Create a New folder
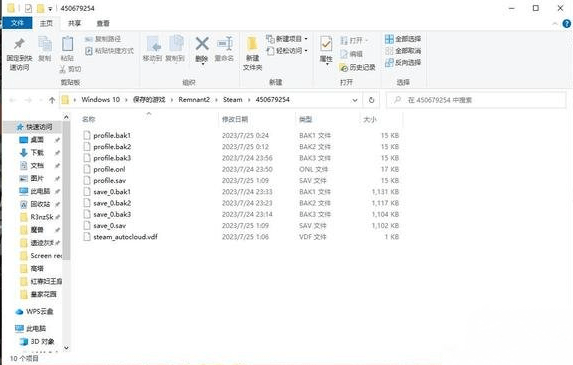573x365 pixels. tap(253, 53)
